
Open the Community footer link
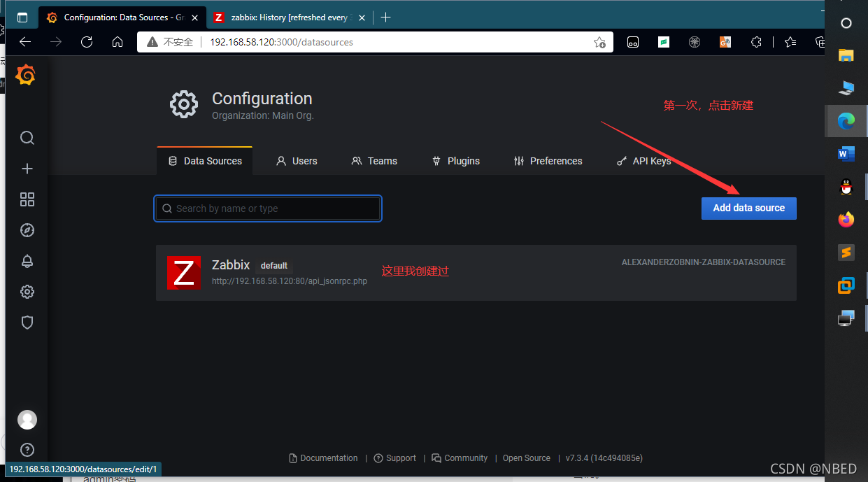[460, 458]
